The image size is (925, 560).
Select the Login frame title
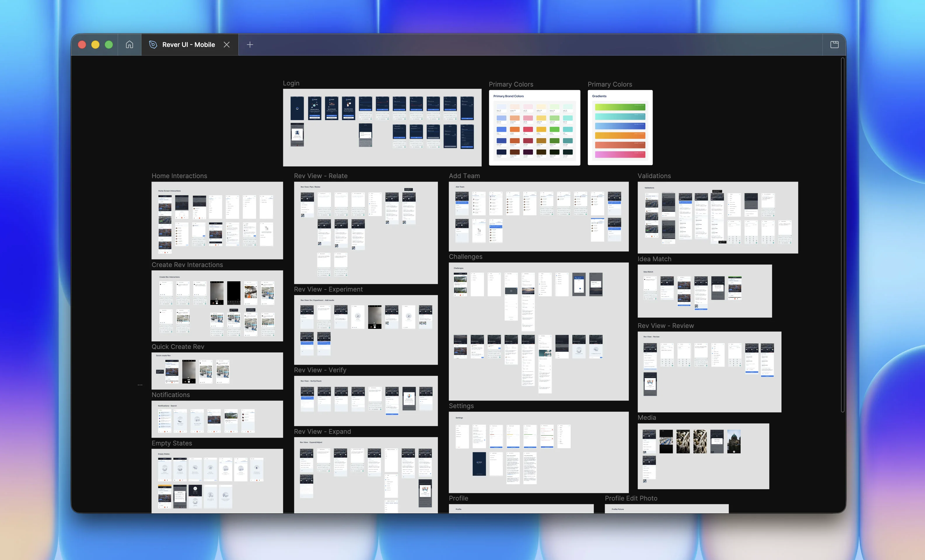point(291,83)
